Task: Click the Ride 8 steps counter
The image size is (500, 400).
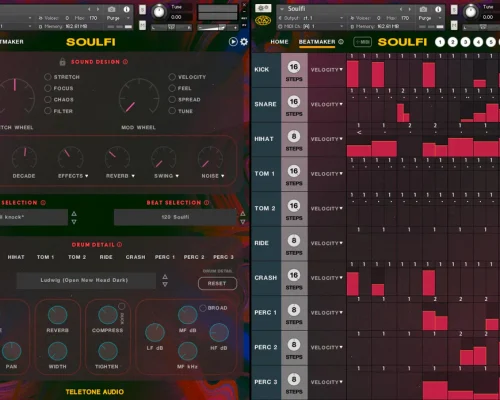Action: click(x=294, y=240)
